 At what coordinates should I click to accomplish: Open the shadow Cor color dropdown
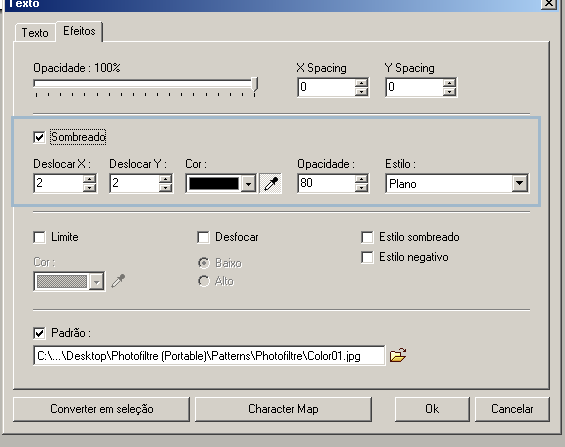tap(248, 184)
